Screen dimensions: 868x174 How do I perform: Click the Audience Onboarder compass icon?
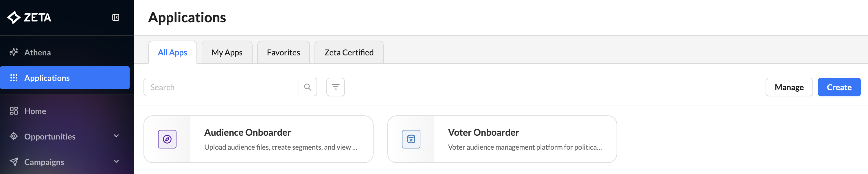pyautogui.click(x=167, y=139)
